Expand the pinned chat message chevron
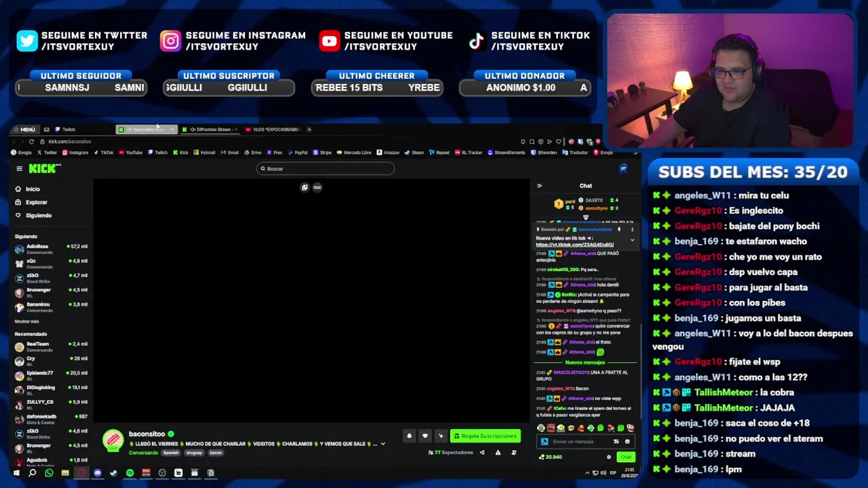Viewport: 868px width, 488px height. click(x=632, y=240)
